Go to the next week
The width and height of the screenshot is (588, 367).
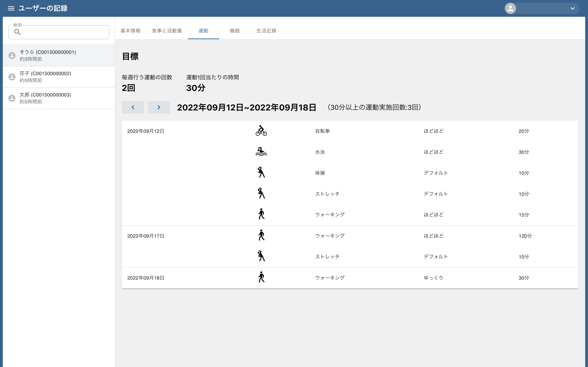[x=159, y=107]
